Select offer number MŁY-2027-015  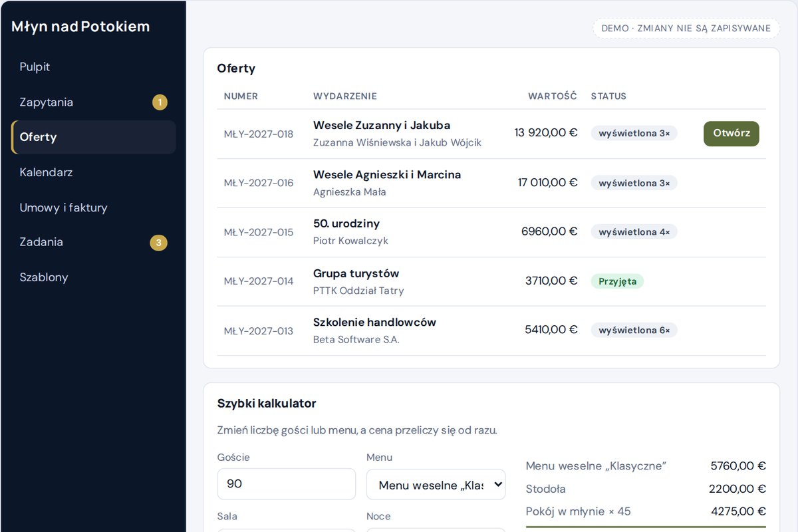tap(259, 232)
